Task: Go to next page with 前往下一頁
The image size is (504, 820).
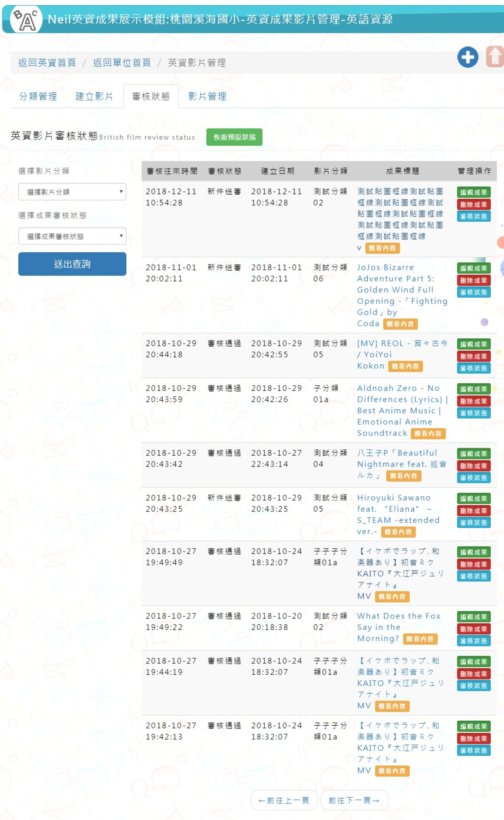Action: tap(354, 800)
